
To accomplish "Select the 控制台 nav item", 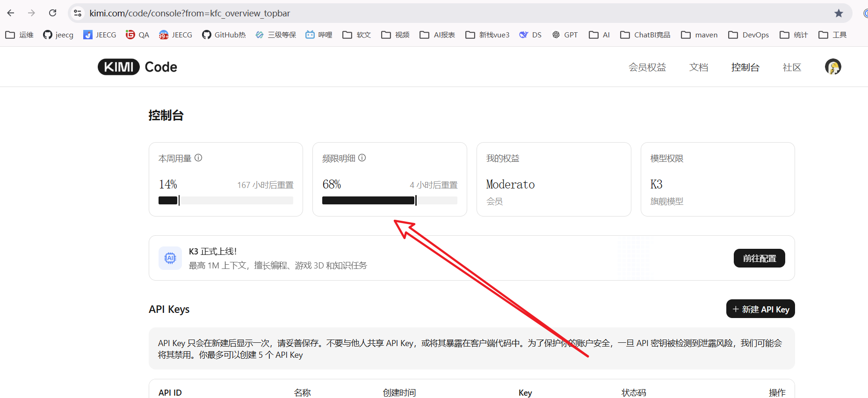I will tap(745, 67).
